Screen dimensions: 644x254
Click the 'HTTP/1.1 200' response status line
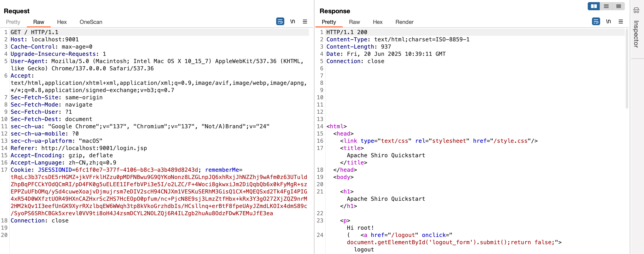347,32
